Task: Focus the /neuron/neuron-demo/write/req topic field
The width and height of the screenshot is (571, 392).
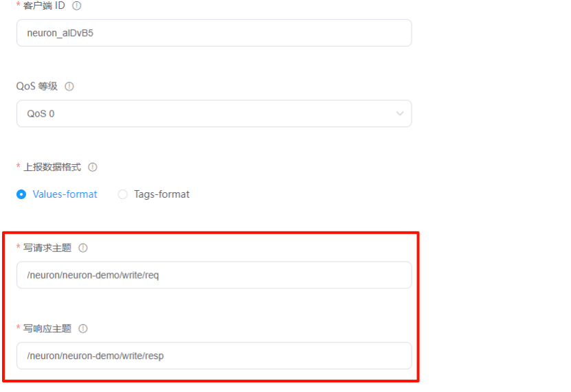Action: [214, 275]
